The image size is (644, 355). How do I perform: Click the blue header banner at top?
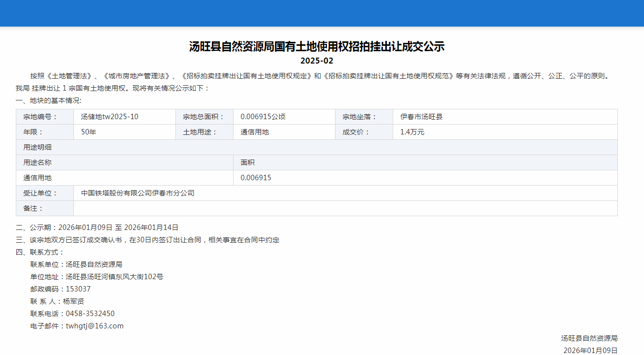[x=322, y=13]
